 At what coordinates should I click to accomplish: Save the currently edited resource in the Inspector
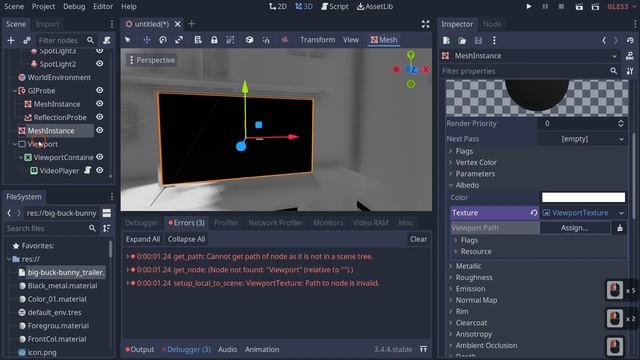click(x=478, y=40)
